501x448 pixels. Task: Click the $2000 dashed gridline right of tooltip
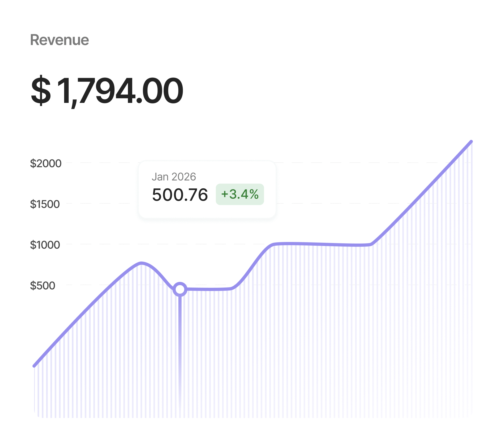(349, 163)
